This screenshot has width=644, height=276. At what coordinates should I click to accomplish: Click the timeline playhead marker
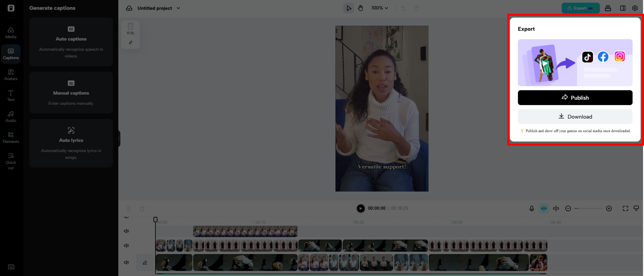click(x=155, y=220)
